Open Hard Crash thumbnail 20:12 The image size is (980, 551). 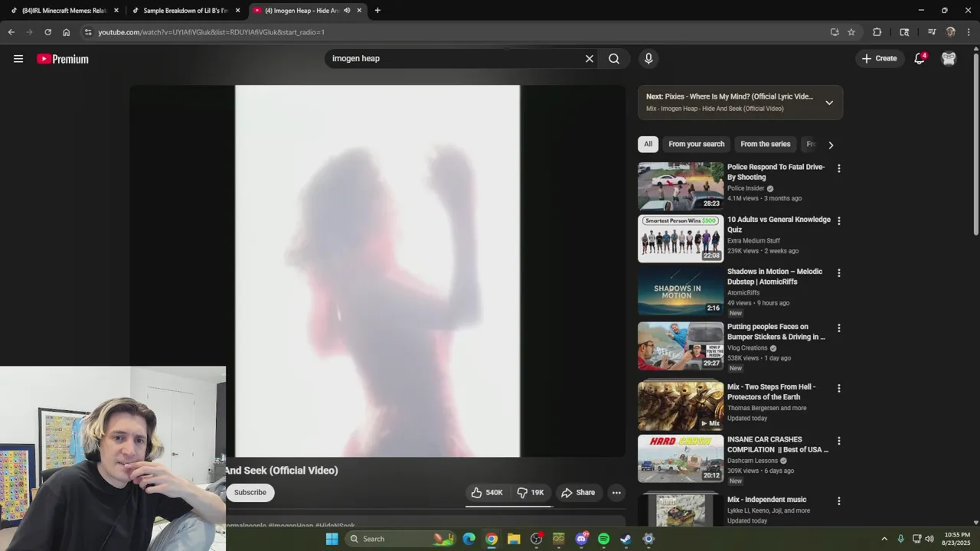pos(681,458)
